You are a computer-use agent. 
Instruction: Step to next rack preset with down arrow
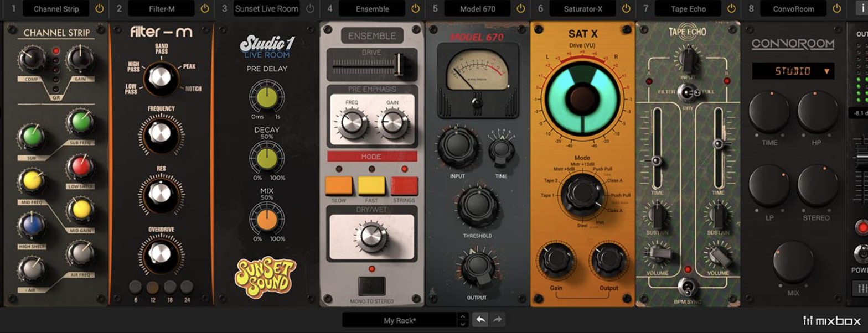(x=463, y=324)
